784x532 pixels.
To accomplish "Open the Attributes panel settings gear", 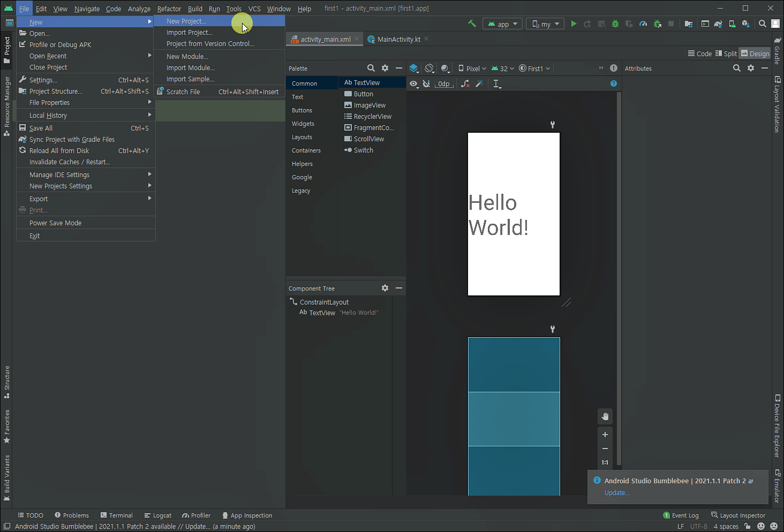I will click(x=751, y=68).
